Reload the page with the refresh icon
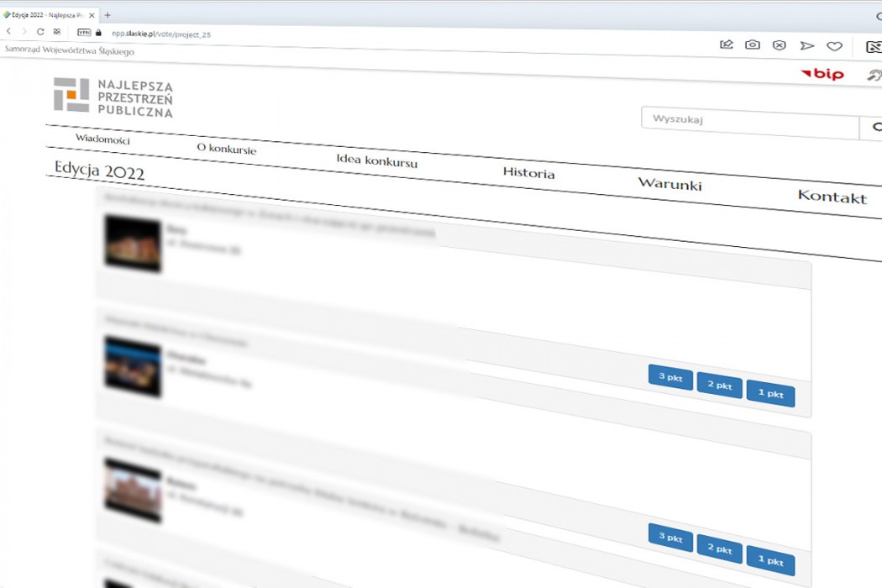The width and height of the screenshot is (882, 588). [x=40, y=32]
